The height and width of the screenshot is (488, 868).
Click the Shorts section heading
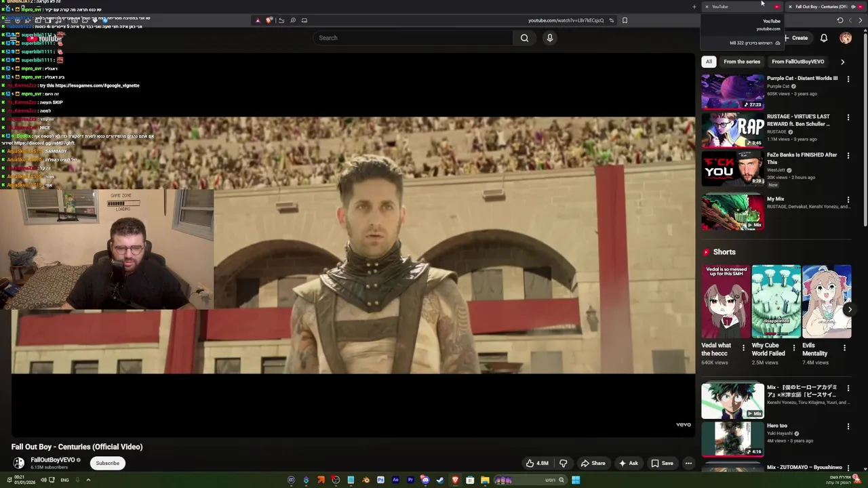click(x=724, y=252)
